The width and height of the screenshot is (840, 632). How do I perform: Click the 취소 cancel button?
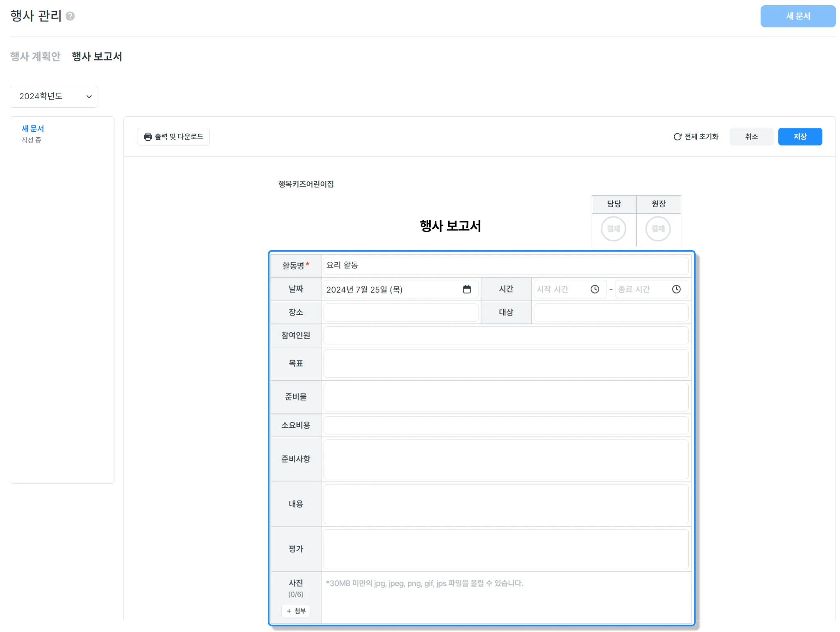(751, 137)
